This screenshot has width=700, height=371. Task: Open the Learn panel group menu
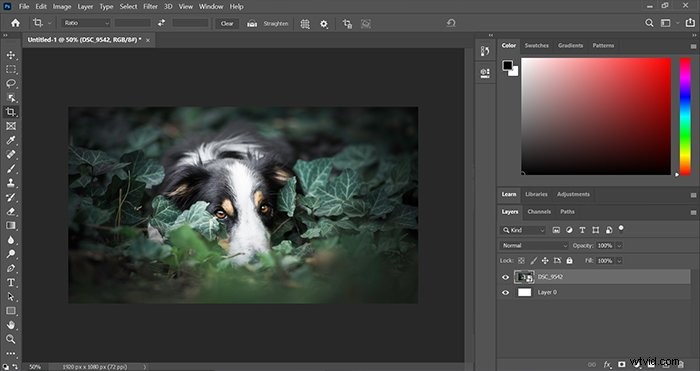point(693,195)
